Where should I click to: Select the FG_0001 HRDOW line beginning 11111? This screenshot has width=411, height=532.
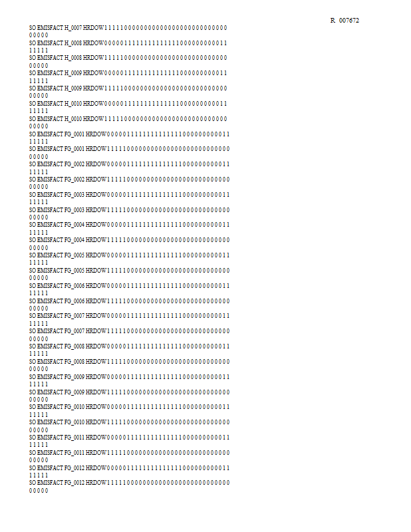[130, 152]
